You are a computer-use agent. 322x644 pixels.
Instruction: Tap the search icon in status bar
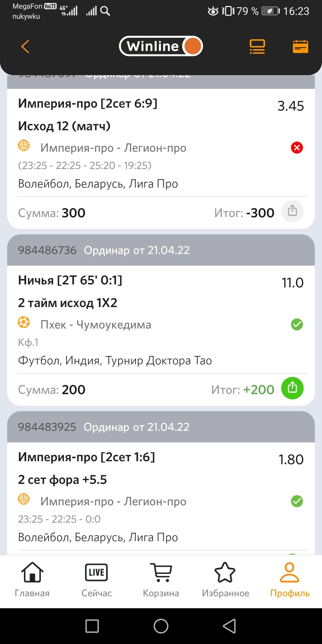point(105,11)
